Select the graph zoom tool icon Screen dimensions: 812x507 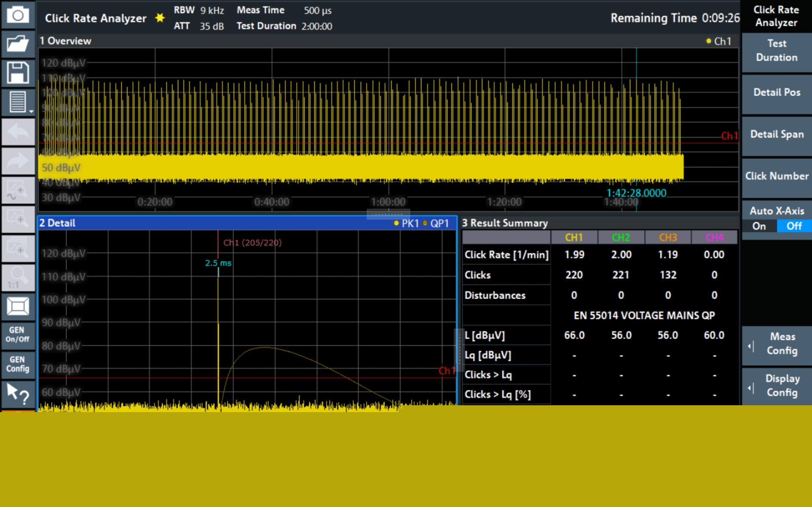point(18,190)
